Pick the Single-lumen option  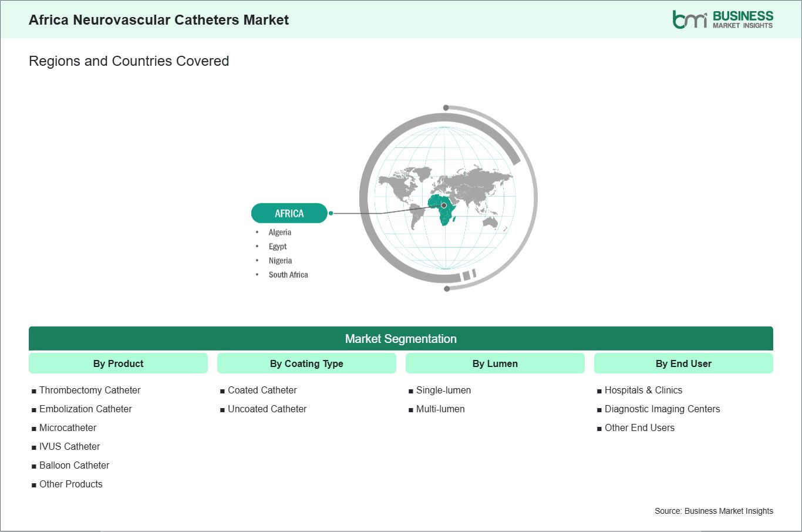pos(443,390)
